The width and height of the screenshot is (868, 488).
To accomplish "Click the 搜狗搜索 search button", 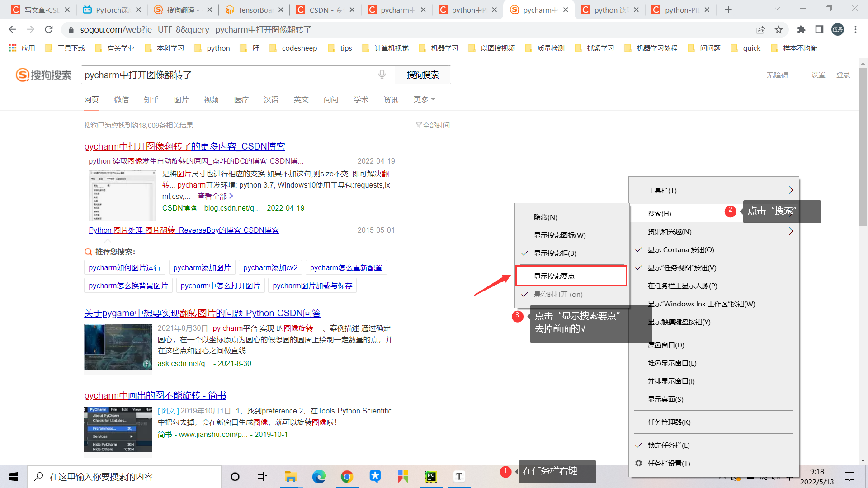I will pos(422,75).
